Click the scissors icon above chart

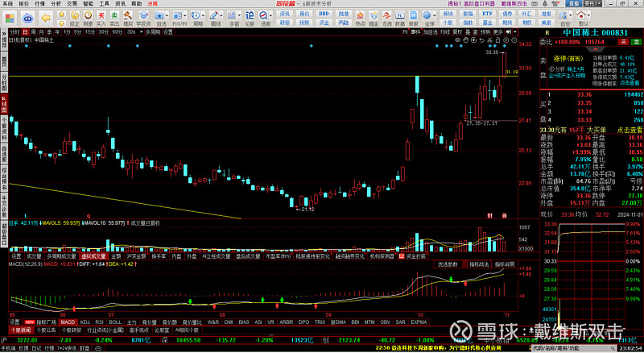coord(489,40)
